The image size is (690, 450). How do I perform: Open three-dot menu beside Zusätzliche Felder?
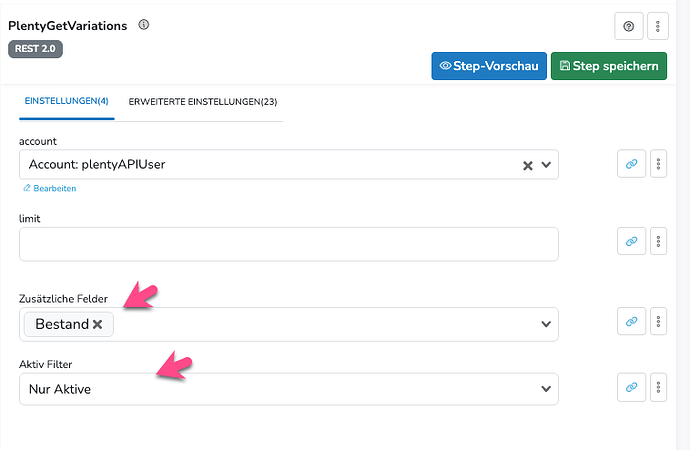click(658, 322)
